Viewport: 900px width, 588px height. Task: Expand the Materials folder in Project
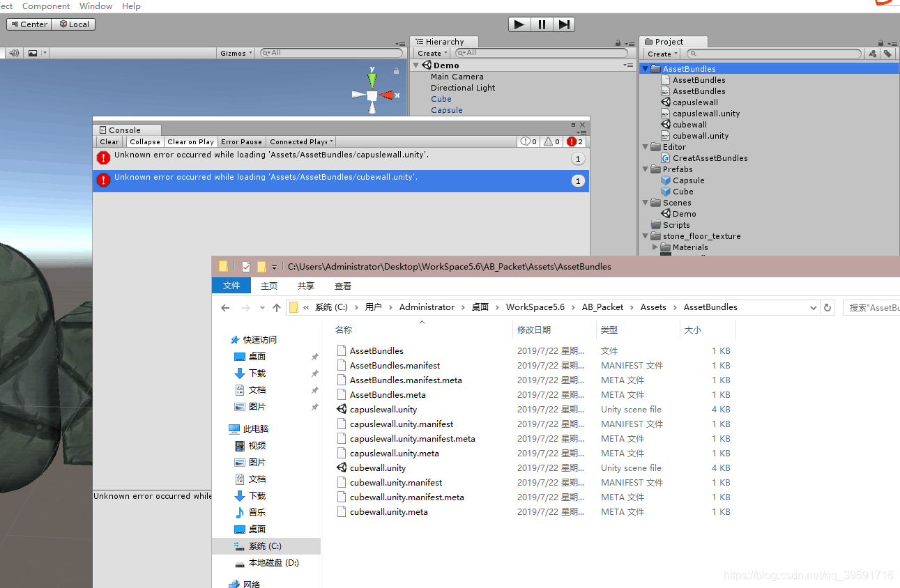pos(655,247)
